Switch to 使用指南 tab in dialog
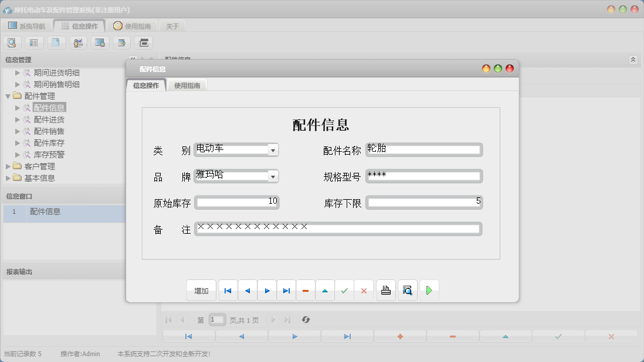This screenshot has width=644, height=362. [187, 86]
